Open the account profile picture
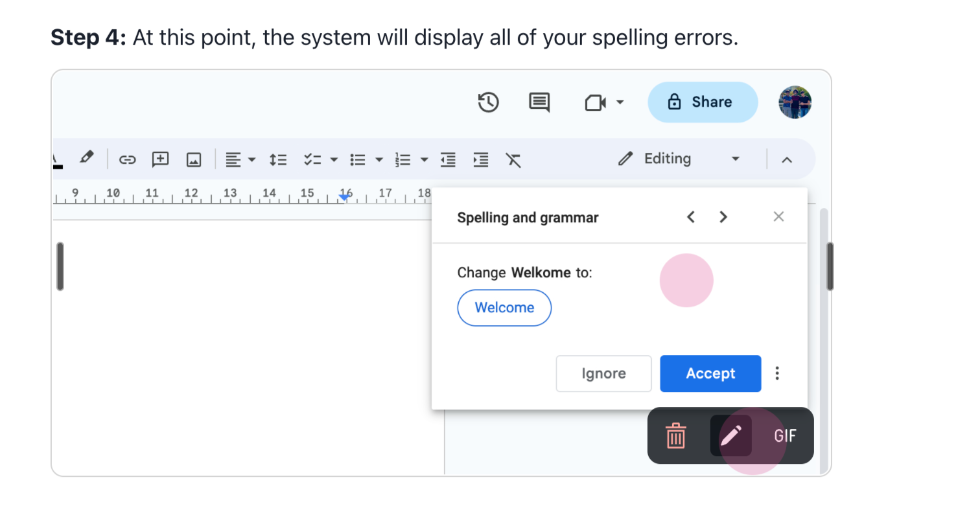 (795, 102)
